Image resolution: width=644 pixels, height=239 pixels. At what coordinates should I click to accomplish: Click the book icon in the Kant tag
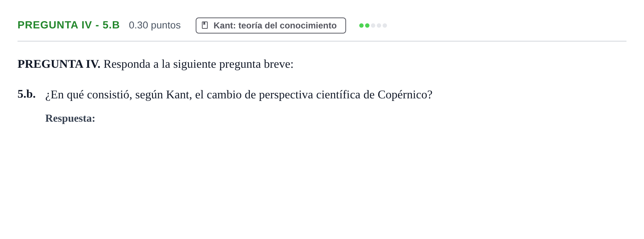205,25
